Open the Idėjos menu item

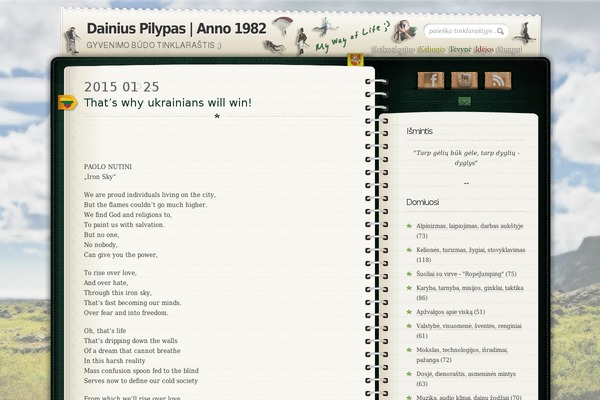click(x=484, y=49)
